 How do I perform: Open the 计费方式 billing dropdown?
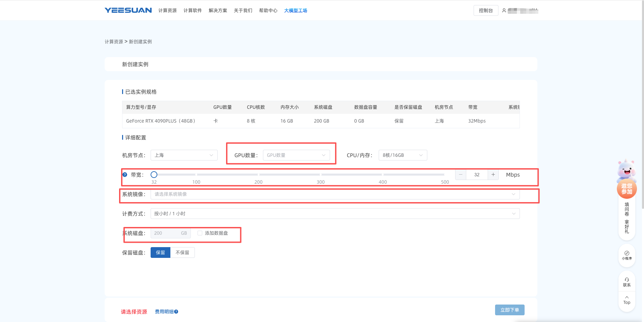(335, 214)
